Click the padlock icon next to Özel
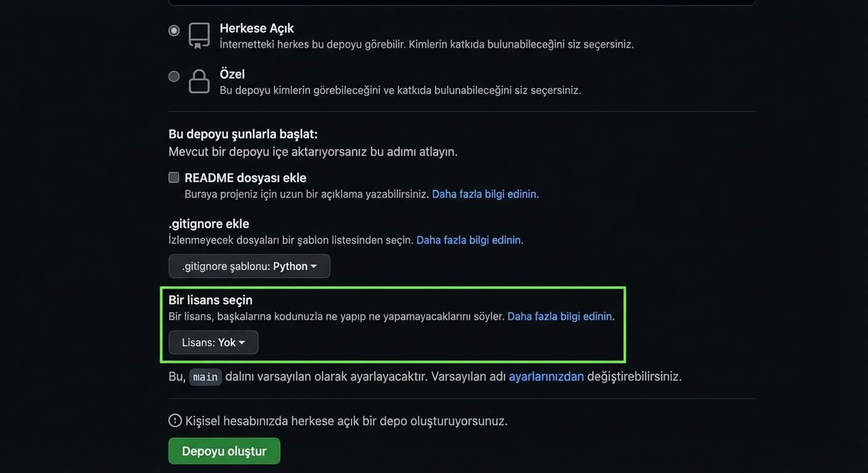This screenshot has width=868, height=473. click(x=199, y=81)
